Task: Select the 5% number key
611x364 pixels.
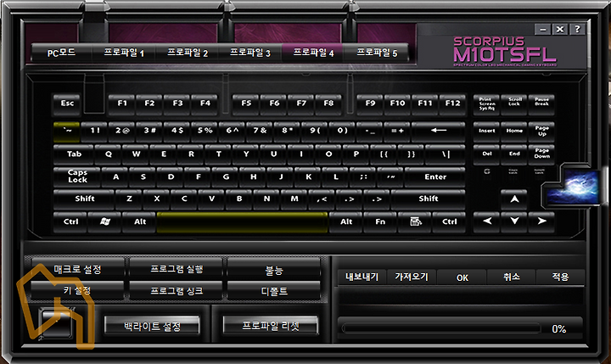Action: (x=205, y=131)
